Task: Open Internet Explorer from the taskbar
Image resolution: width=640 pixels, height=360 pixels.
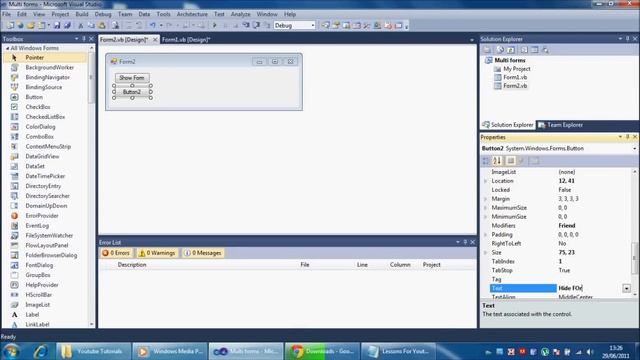Action: pos(40,351)
